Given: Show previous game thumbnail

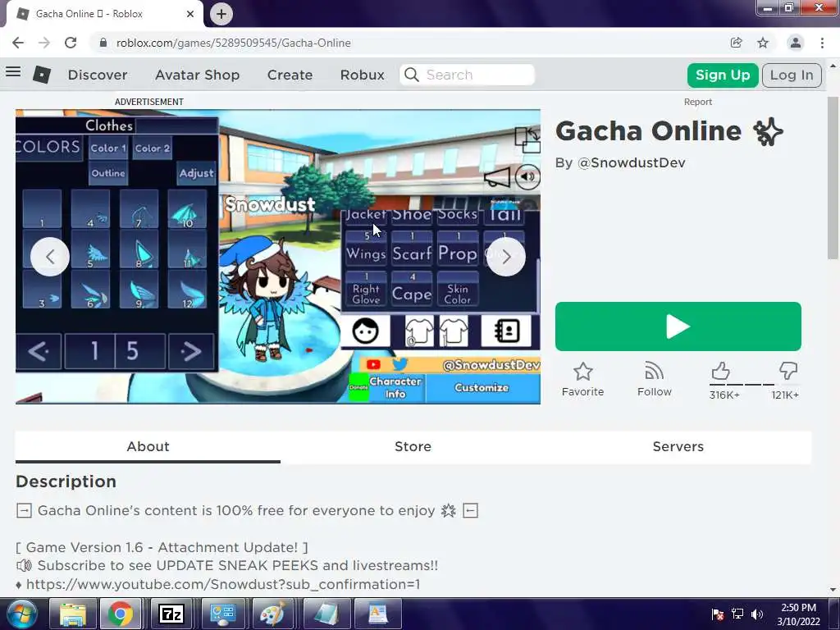Looking at the screenshot, I should pos(50,257).
